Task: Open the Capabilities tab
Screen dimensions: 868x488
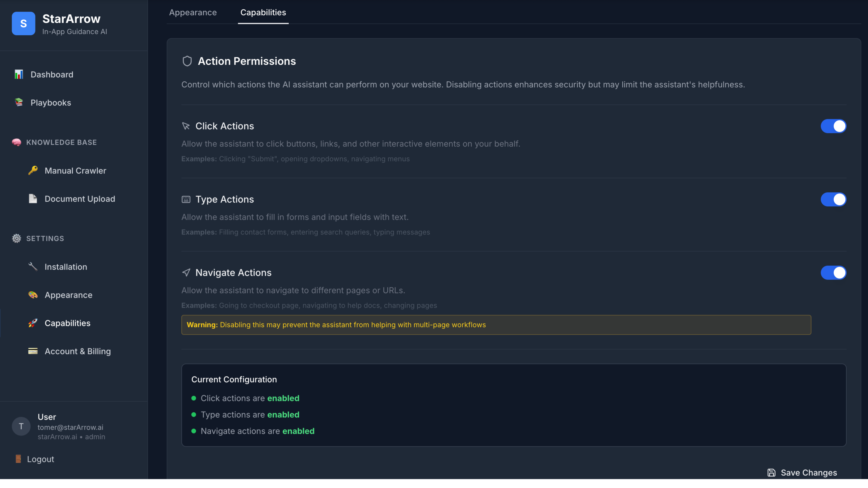Action: tap(263, 13)
